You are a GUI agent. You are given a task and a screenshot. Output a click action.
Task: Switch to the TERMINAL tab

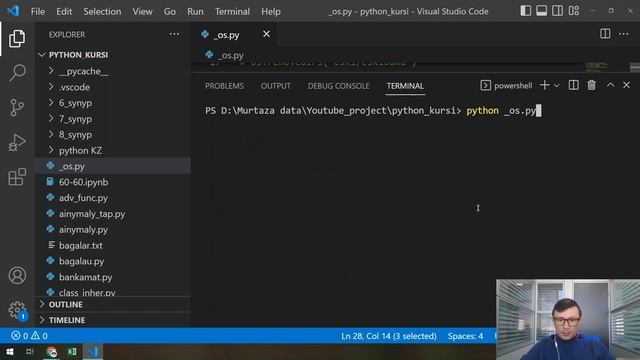click(405, 86)
